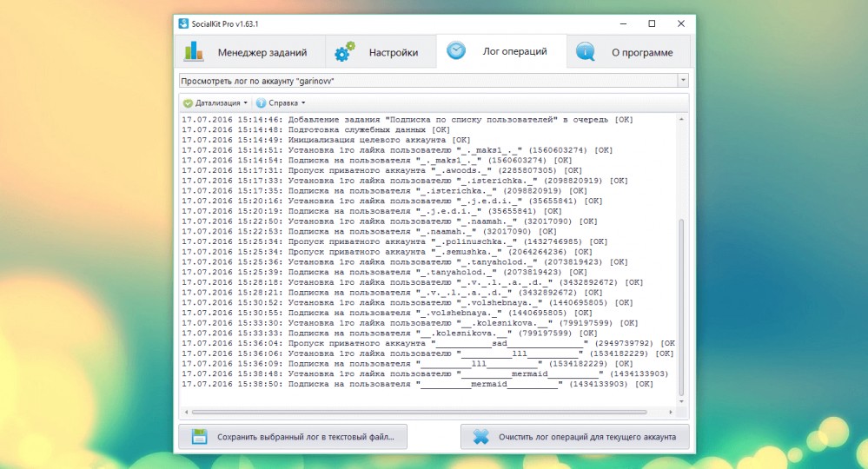Click the blue info icon
This screenshot has width=868, height=469.
585,51
